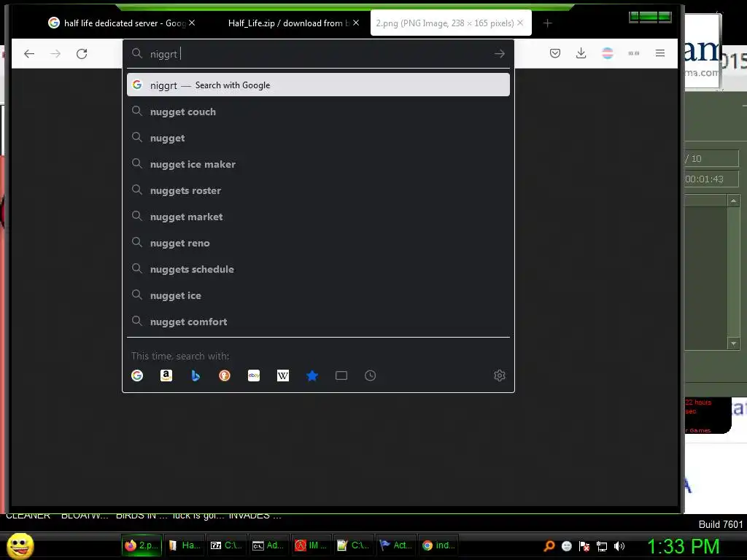Click the volume speaker tray icon

[619, 545]
